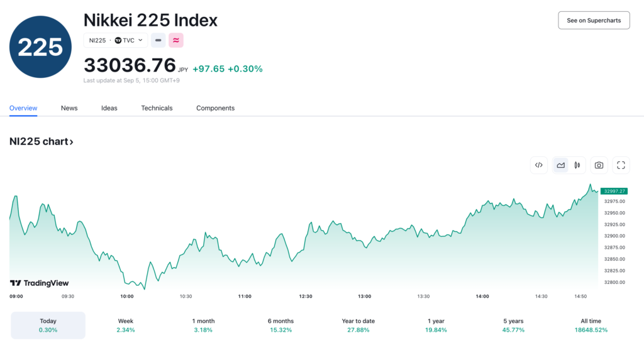Viewport: 644px width, 348px height.
Task: Click the Nikkei 225 round logo
Action: point(40,46)
